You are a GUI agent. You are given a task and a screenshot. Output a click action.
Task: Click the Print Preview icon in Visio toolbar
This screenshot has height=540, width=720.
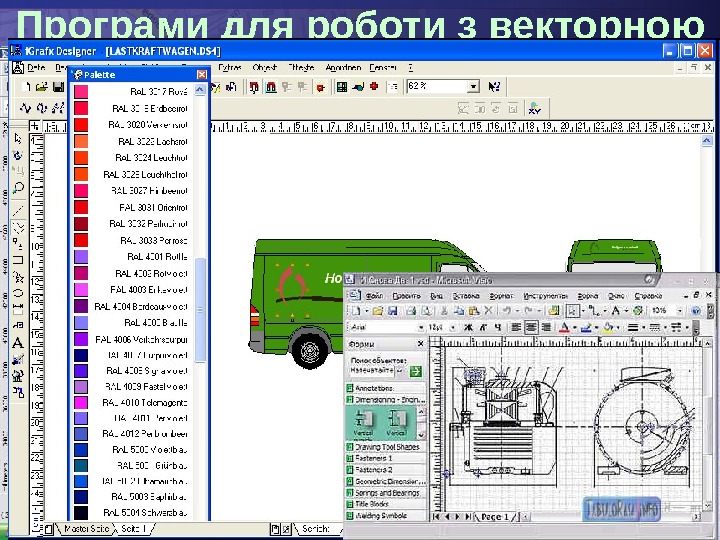coord(426,311)
